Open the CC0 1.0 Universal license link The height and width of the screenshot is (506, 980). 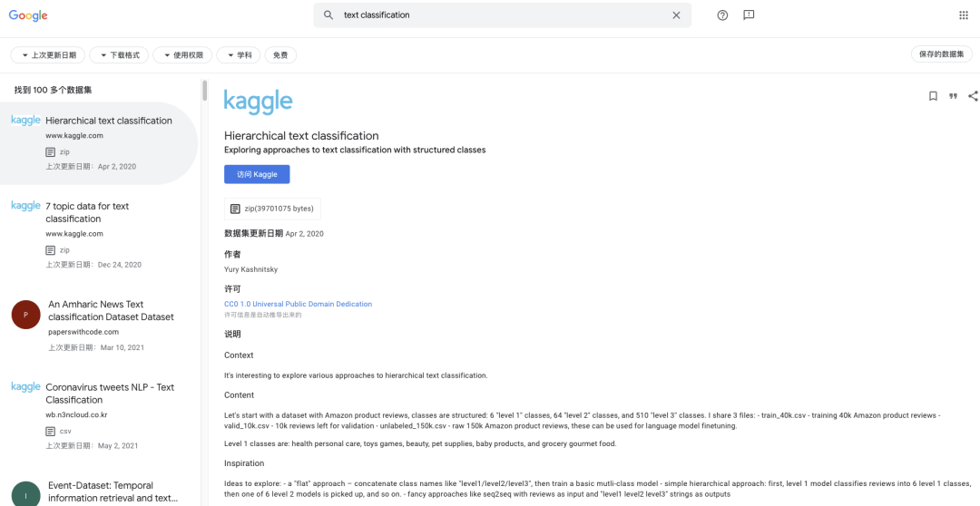click(x=298, y=304)
